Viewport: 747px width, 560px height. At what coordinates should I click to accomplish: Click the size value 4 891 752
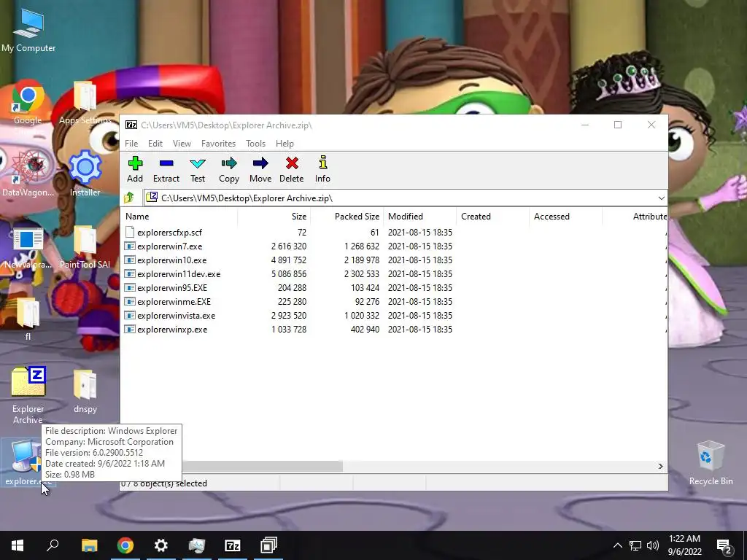pyautogui.click(x=289, y=260)
